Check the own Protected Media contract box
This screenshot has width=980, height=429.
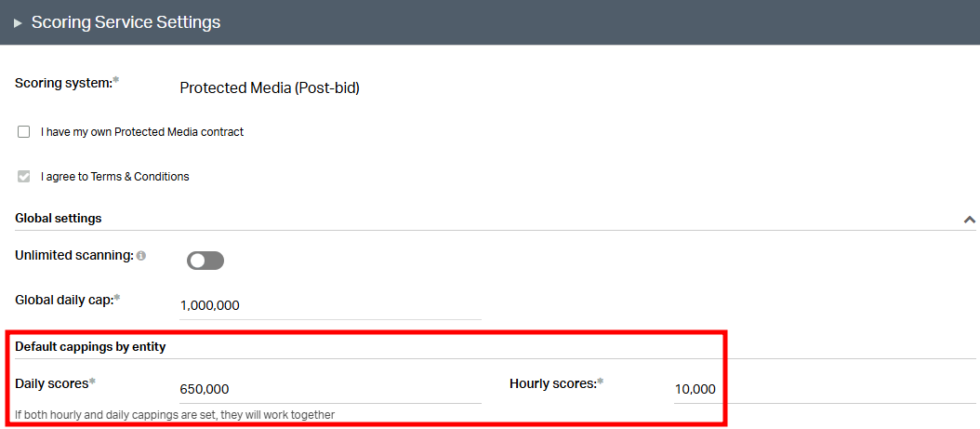pos(24,132)
